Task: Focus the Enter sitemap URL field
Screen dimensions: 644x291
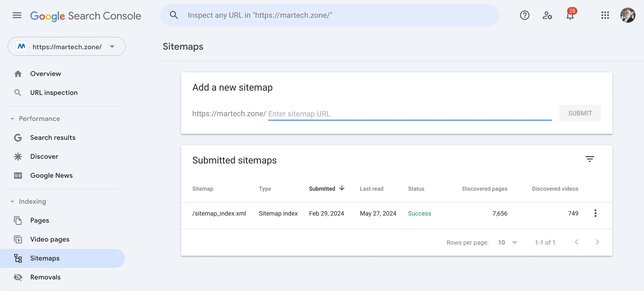Action: (409, 114)
